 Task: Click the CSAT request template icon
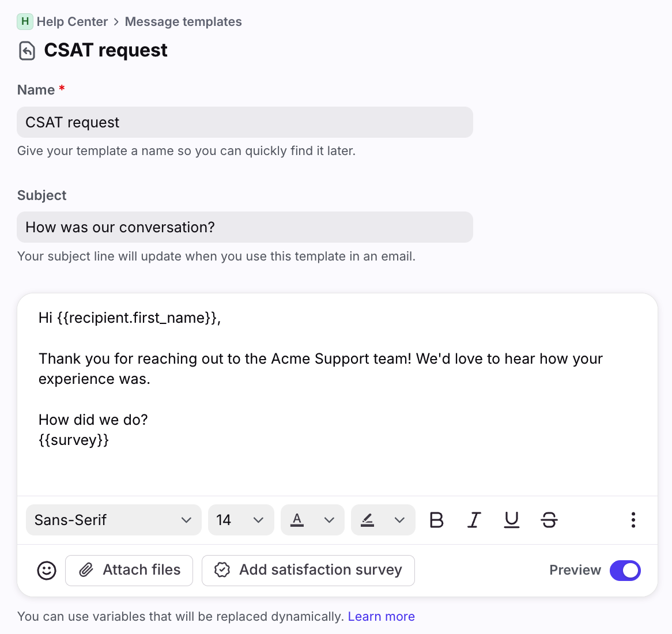pos(27,51)
